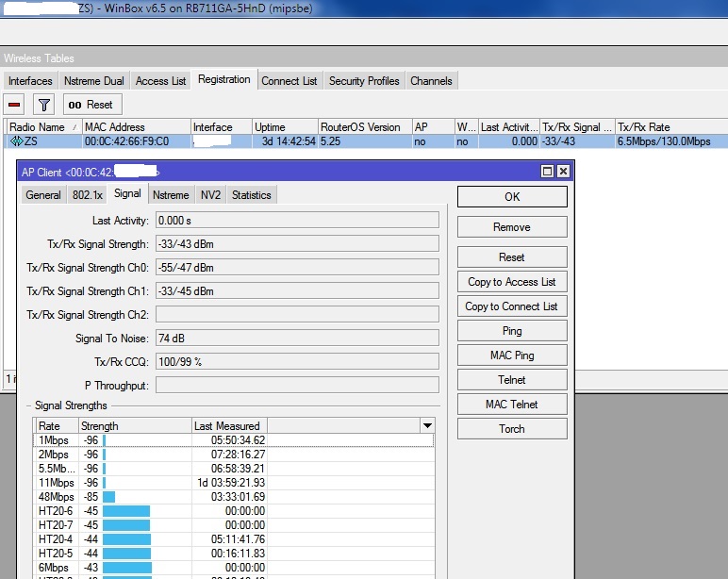Sort by the MAC Address column header

(136, 126)
